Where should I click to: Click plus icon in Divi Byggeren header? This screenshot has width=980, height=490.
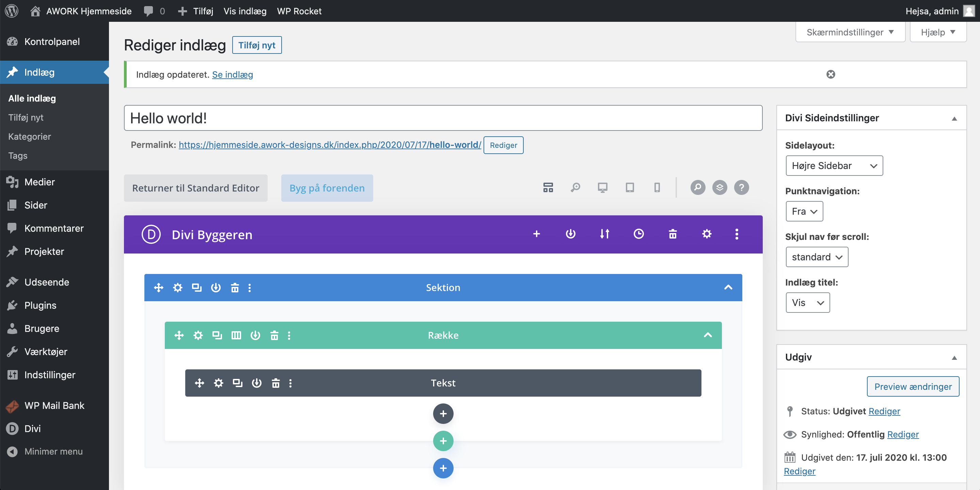(536, 234)
